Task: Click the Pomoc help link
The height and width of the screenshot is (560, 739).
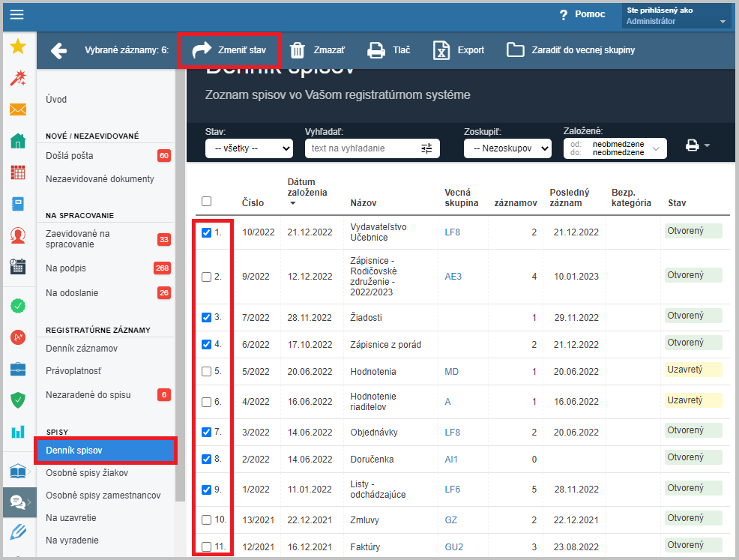Action: 590,14
